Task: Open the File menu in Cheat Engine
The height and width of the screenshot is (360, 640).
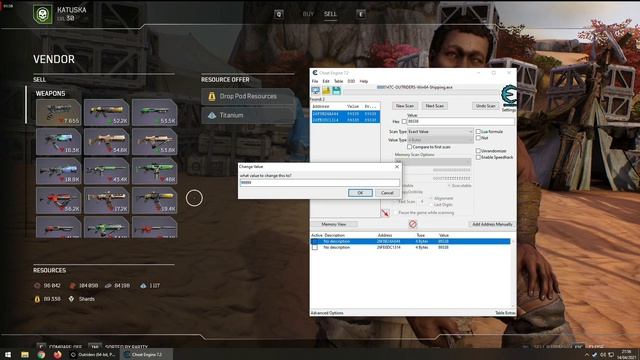Action: click(x=315, y=81)
